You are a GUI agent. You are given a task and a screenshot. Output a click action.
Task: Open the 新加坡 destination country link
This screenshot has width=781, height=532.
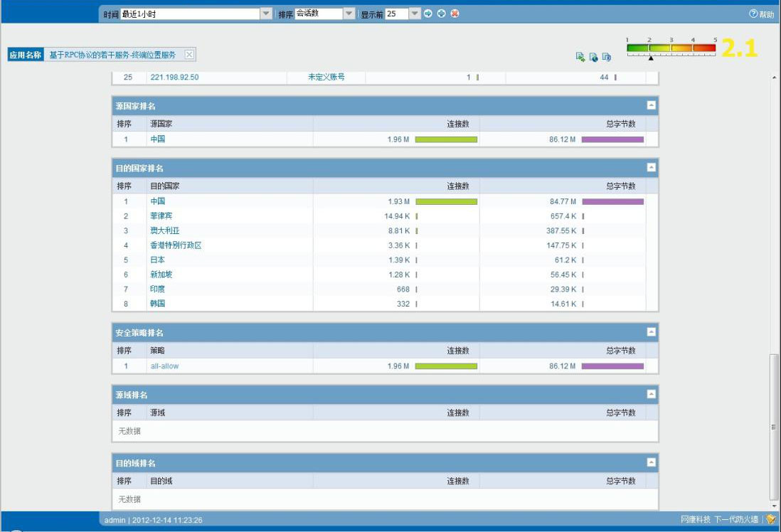click(x=161, y=275)
